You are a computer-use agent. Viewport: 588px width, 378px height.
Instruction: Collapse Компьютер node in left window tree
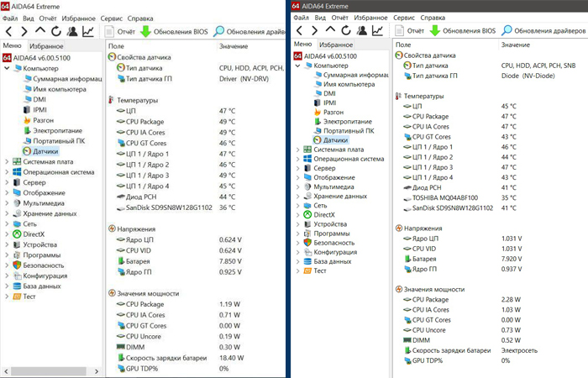pyautogui.click(x=7, y=68)
